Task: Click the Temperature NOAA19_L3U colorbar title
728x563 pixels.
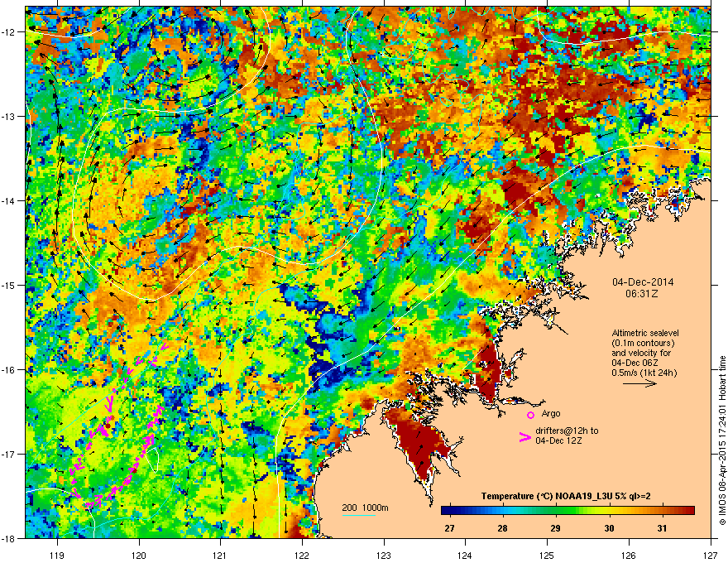Action: [x=566, y=496]
